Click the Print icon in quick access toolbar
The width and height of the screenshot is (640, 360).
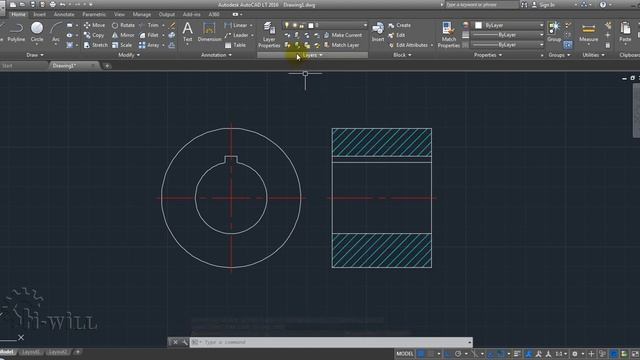[x=53, y=4]
